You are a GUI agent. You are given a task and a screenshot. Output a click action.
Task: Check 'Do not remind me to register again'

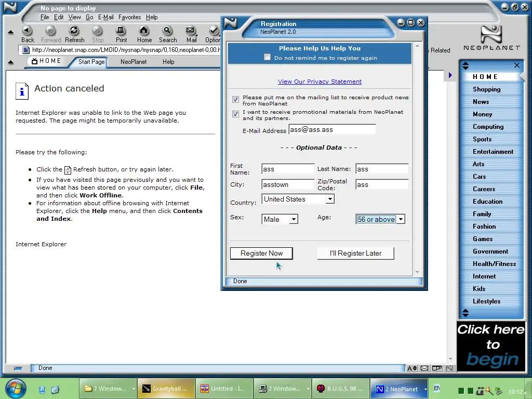(268, 57)
